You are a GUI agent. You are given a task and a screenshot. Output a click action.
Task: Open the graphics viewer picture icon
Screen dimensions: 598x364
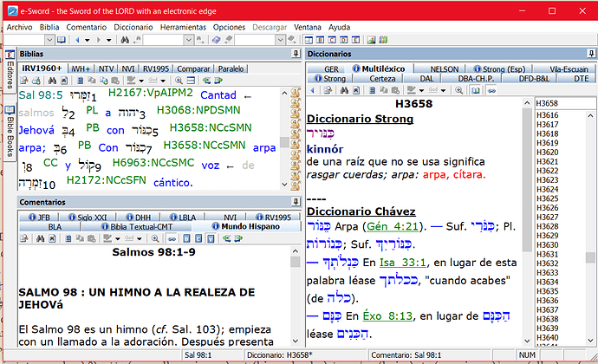click(371, 40)
